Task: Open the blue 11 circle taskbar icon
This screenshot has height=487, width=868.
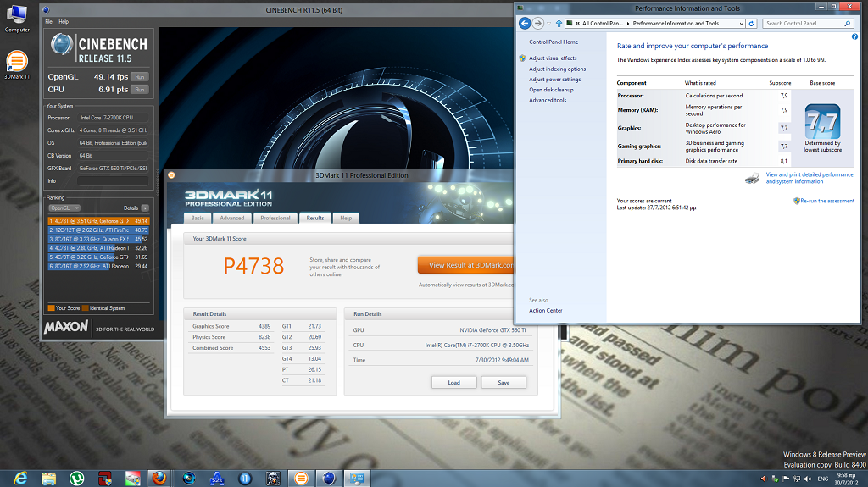Action: (x=245, y=479)
